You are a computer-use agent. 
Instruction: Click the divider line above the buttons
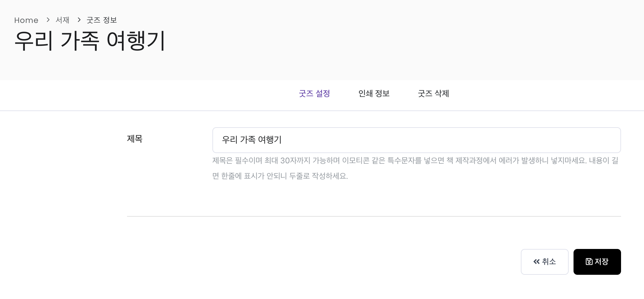(x=374, y=216)
